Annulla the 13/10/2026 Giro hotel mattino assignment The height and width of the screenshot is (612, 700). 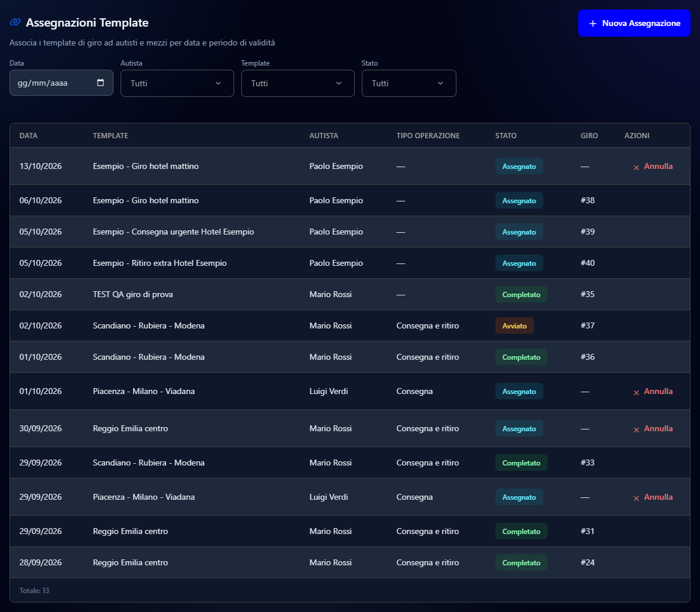coord(653,167)
